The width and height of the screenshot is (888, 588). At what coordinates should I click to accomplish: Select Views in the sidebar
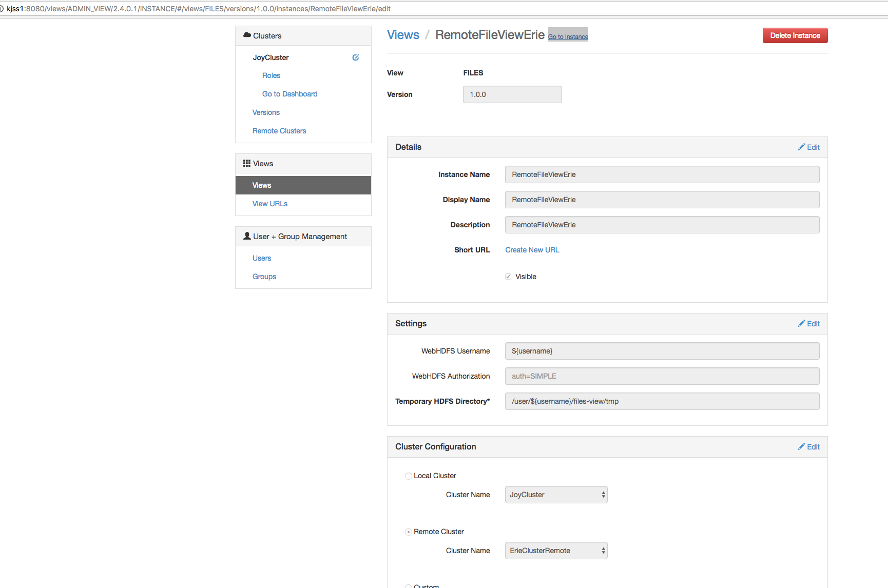point(262,185)
